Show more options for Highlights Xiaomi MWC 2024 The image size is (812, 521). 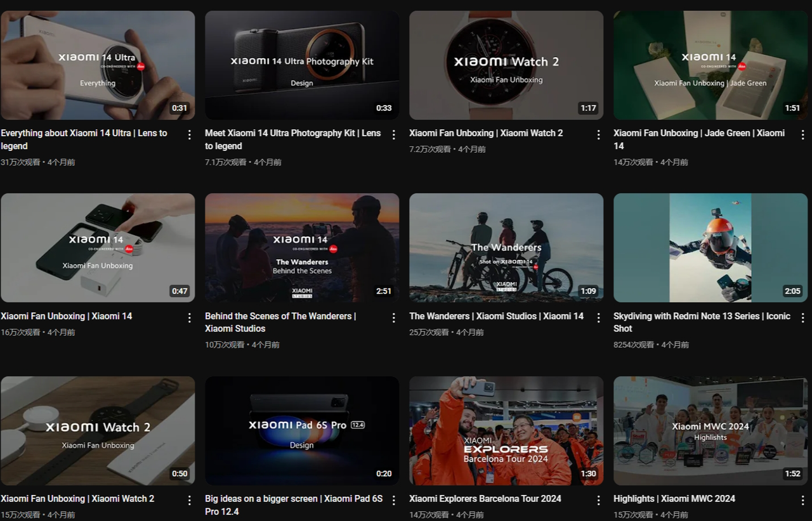click(x=802, y=500)
